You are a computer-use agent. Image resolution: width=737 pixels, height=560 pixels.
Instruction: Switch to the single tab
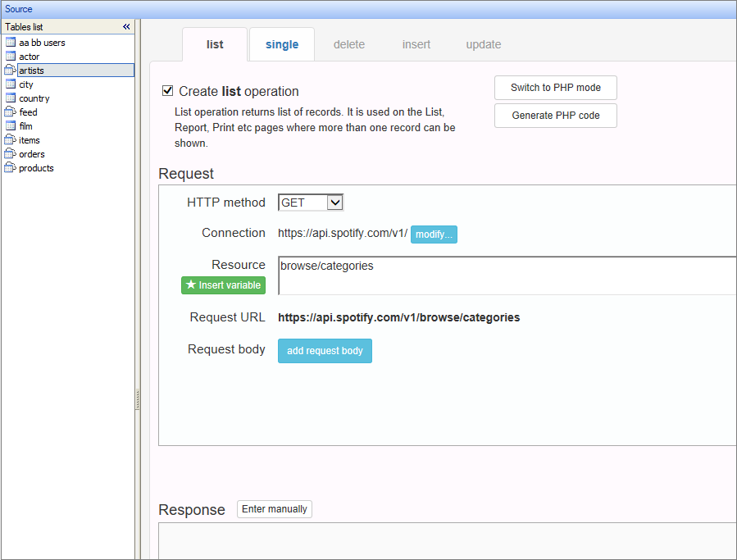pyautogui.click(x=281, y=45)
